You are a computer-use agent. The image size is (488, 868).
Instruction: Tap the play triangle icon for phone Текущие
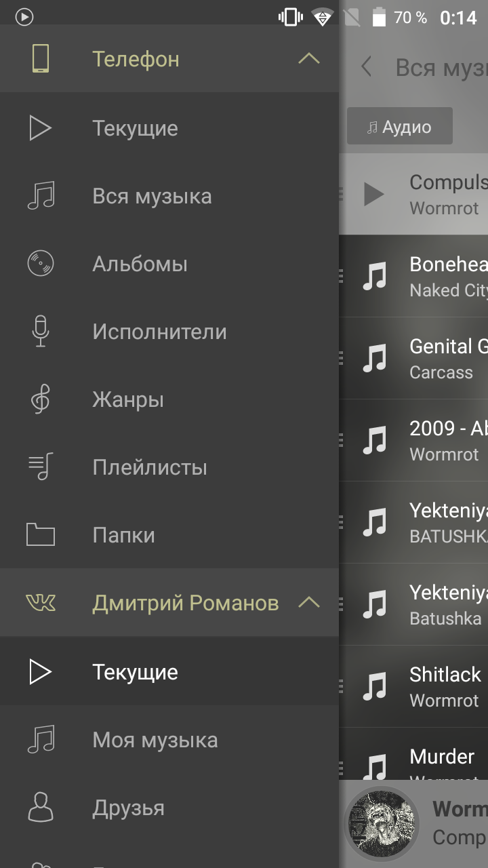click(41, 128)
